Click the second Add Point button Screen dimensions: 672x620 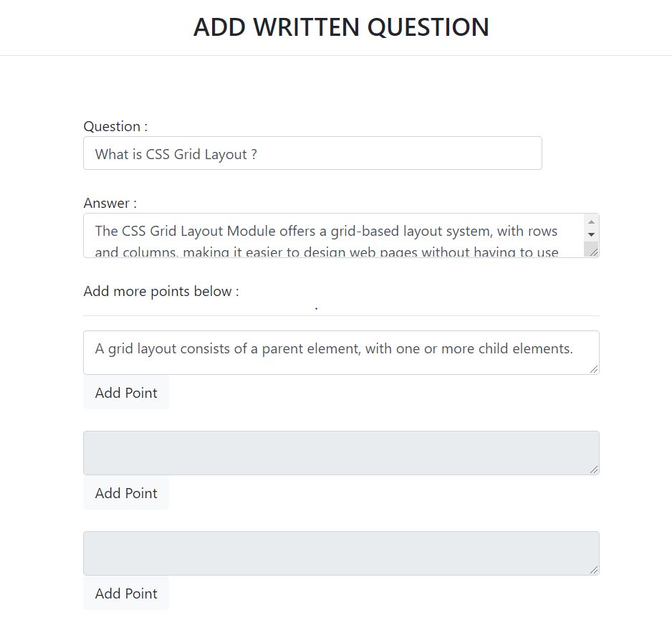click(x=126, y=493)
